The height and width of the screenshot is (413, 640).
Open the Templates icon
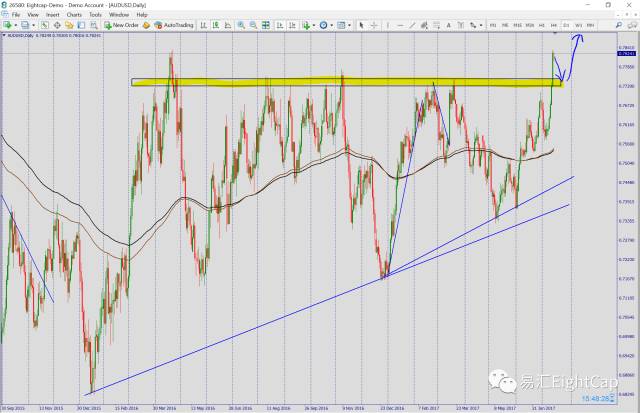[341, 25]
